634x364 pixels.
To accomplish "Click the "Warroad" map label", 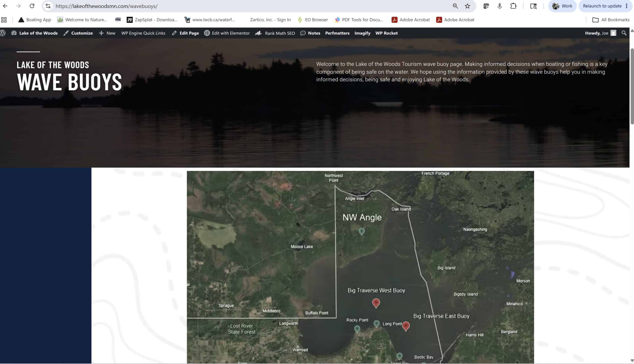I will pyautogui.click(x=300, y=350).
